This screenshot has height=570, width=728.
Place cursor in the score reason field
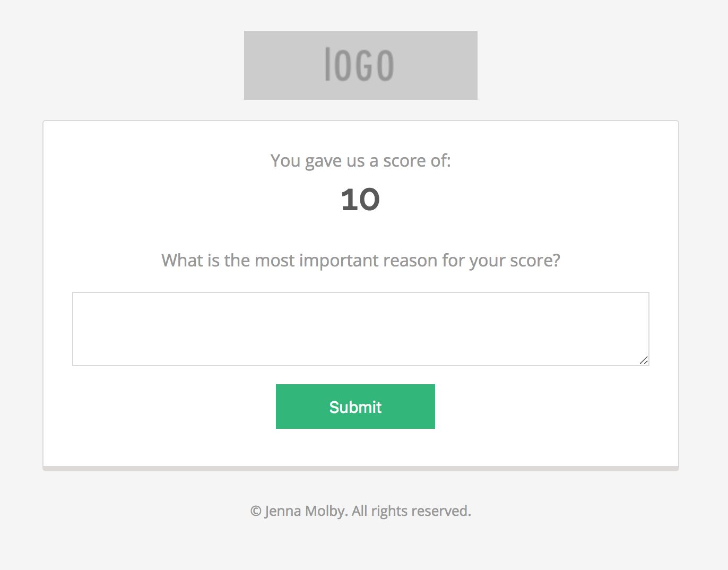point(360,329)
